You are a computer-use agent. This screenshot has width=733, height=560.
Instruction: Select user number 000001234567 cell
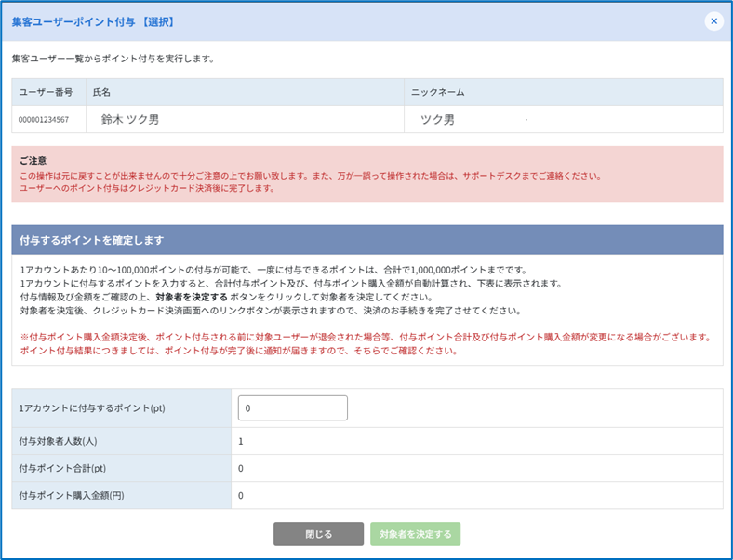(x=44, y=120)
